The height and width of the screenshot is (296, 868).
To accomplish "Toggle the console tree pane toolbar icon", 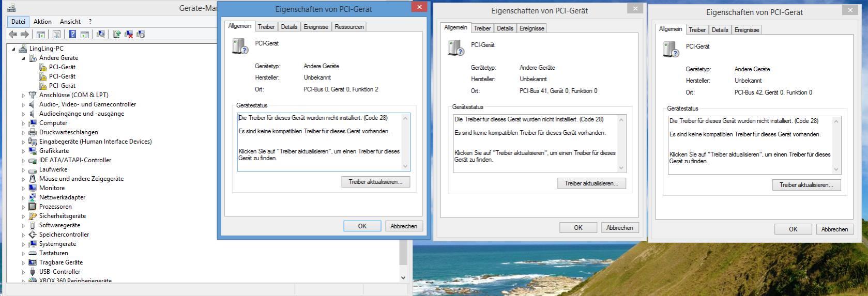I will click(40, 35).
